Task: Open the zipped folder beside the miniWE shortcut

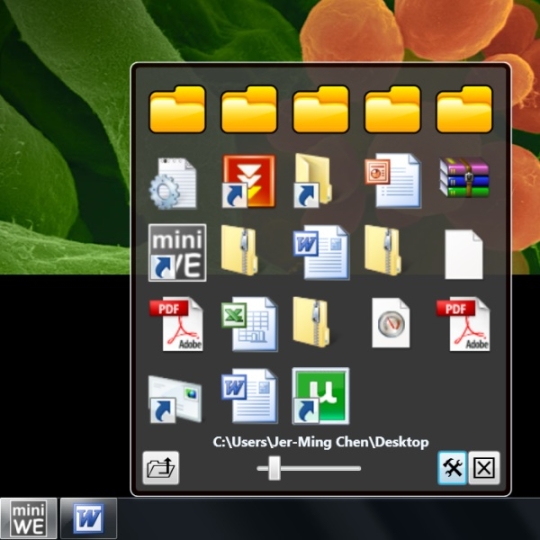Action: tap(239, 250)
